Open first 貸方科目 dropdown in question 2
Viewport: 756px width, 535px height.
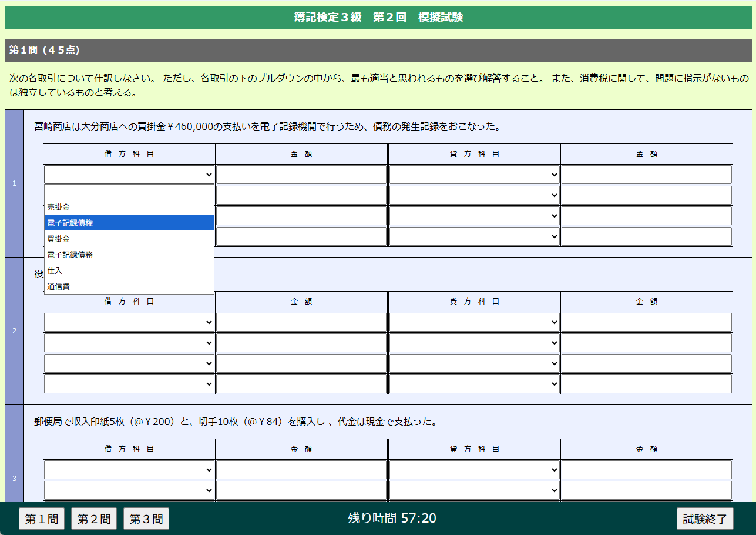[474, 322]
